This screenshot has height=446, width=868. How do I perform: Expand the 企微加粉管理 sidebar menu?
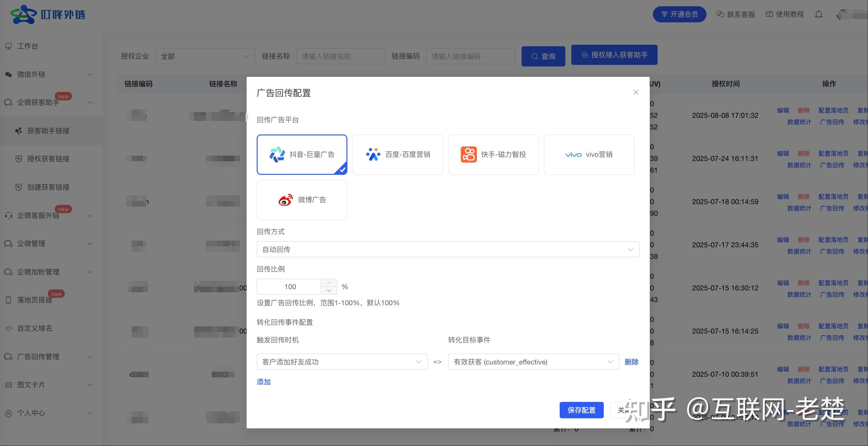coord(51,272)
